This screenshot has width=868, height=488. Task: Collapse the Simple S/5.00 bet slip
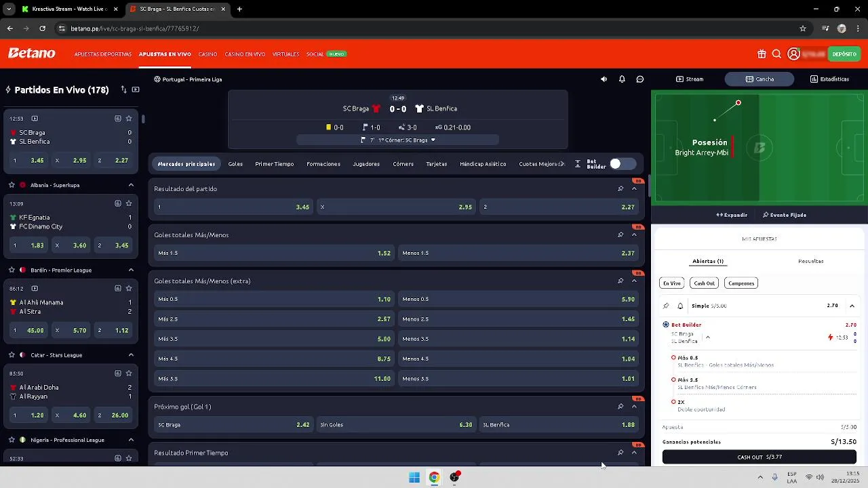click(852, 306)
